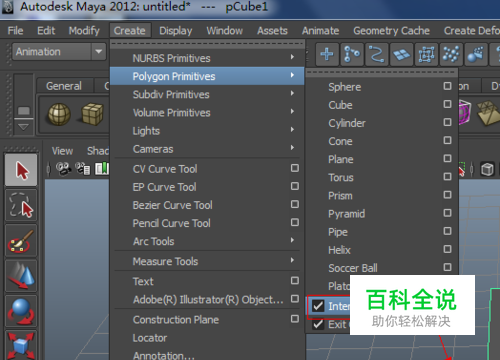
Task: Tear off the Create menu dashed line
Action: tap(207, 44)
